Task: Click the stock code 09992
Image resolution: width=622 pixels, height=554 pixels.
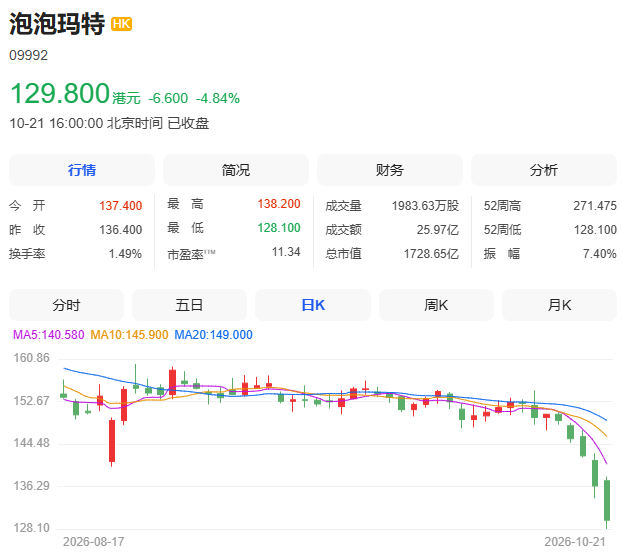Action: 29,55
